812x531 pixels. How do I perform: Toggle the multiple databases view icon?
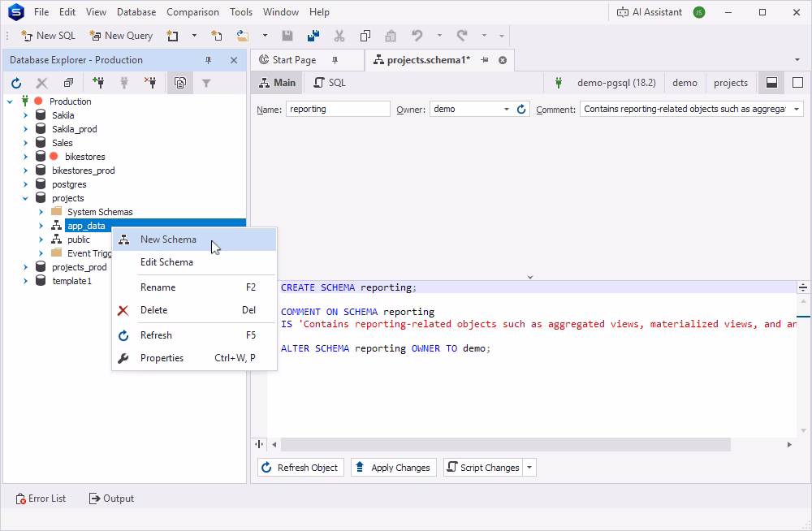[180, 83]
